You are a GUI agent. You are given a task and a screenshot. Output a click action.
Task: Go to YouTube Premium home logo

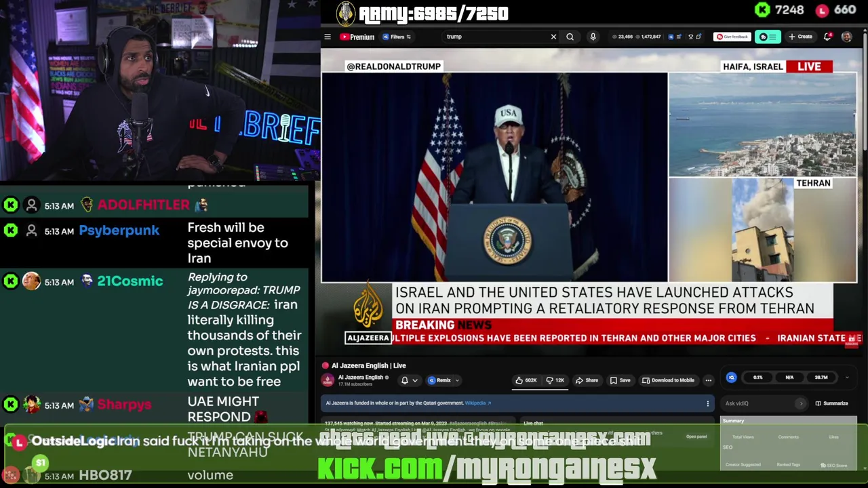click(357, 37)
